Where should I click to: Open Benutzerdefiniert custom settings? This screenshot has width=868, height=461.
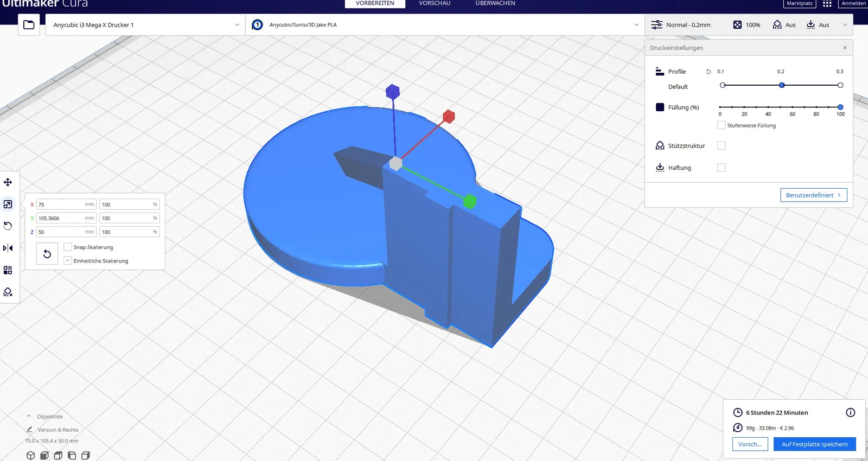tap(814, 195)
